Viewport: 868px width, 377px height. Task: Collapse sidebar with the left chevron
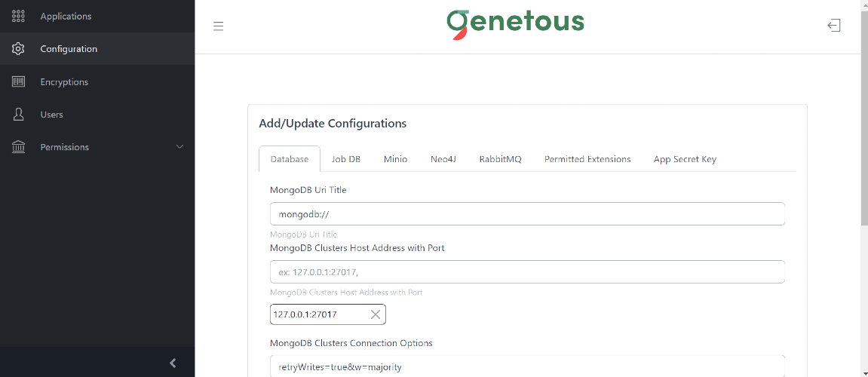click(173, 363)
